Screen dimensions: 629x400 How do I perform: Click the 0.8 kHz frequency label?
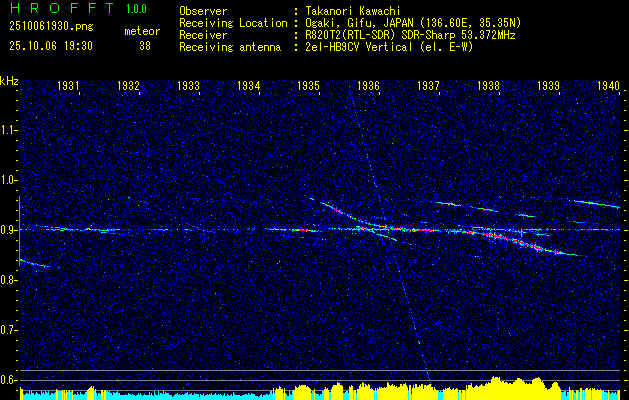pos(9,280)
